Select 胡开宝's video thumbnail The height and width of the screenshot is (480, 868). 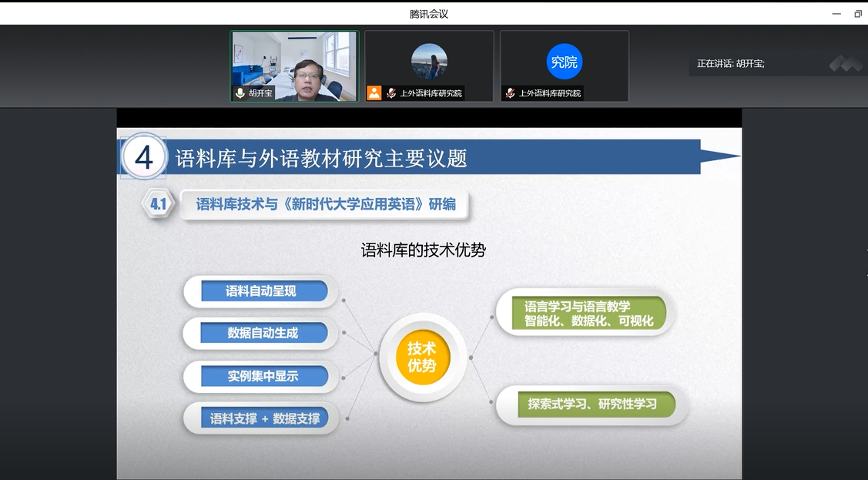point(295,66)
